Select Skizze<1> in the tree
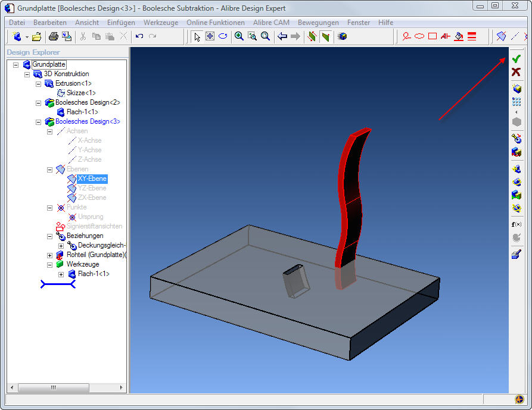532x410 pixels. coord(81,93)
